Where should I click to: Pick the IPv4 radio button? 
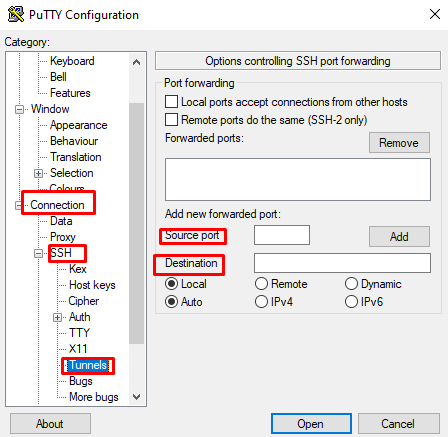pos(261,302)
